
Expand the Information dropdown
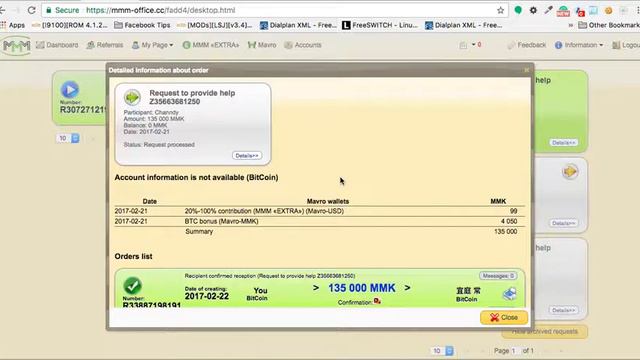coord(579,45)
